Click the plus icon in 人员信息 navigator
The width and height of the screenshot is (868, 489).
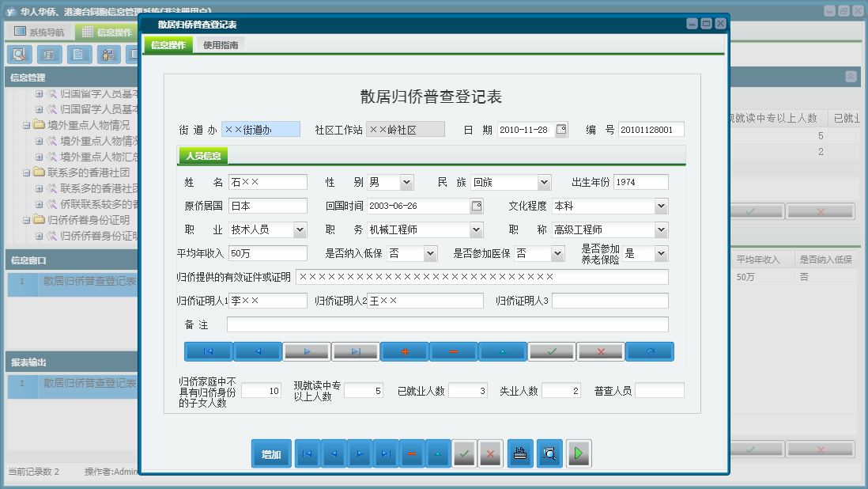pyautogui.click(x=404, y=352)
